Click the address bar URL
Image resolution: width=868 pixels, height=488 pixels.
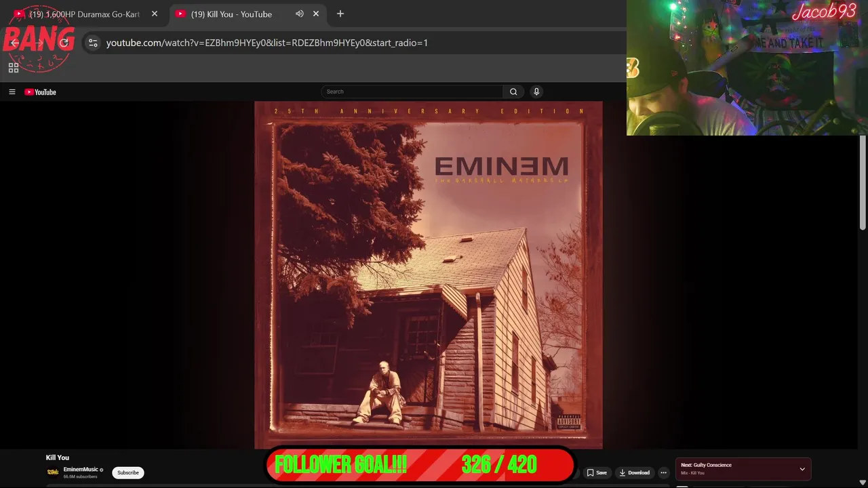tap(267, 43)
